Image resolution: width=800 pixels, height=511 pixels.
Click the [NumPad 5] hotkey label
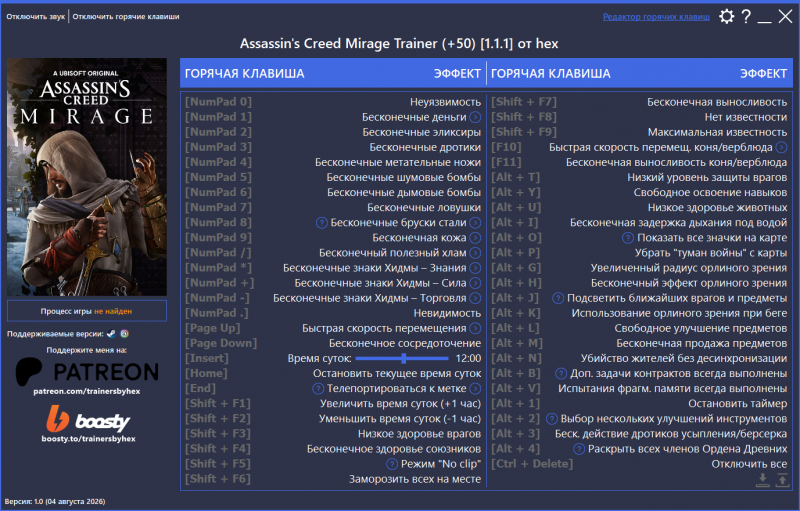[x=218, y=177]
